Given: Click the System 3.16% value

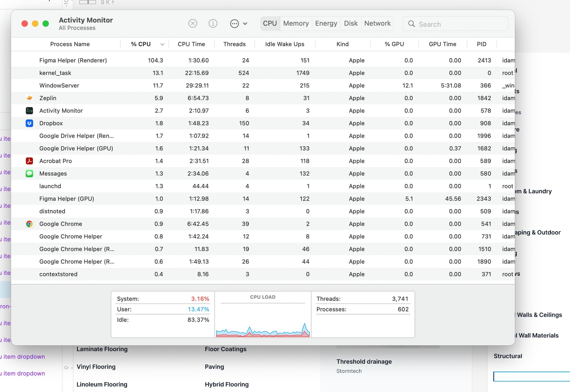Looking at the screenshot, I should pos(200,299).
